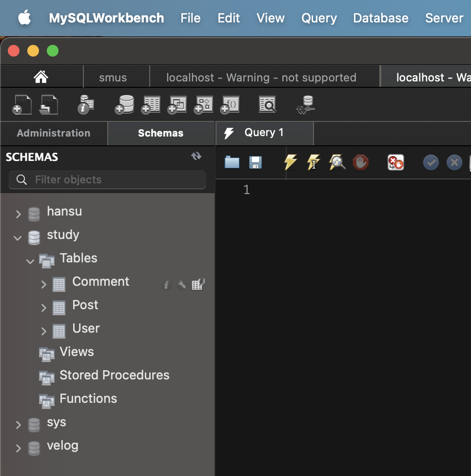471x476 pixels.
Task: Open the MySQLWorkbench application menu
Action: [x=106, y=18]
